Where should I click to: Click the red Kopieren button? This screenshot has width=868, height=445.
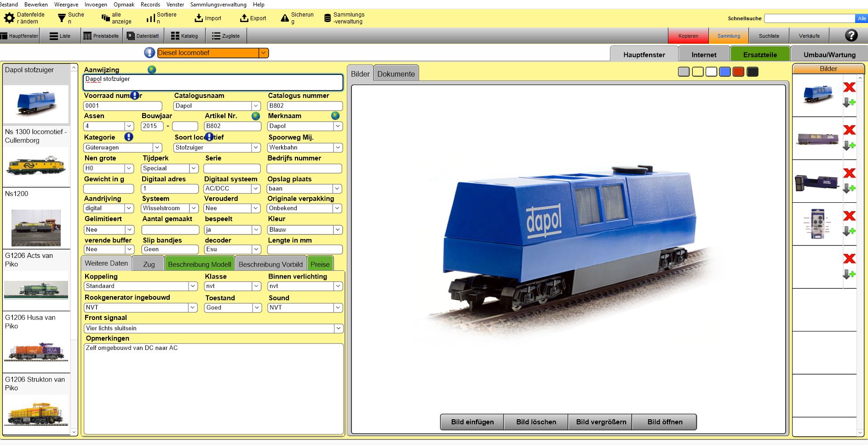(x=688, y=36)
